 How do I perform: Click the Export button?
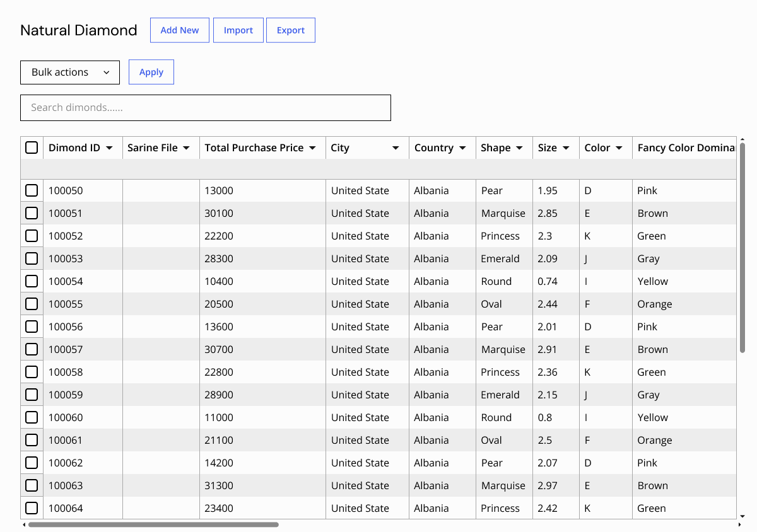click(291, 30)
